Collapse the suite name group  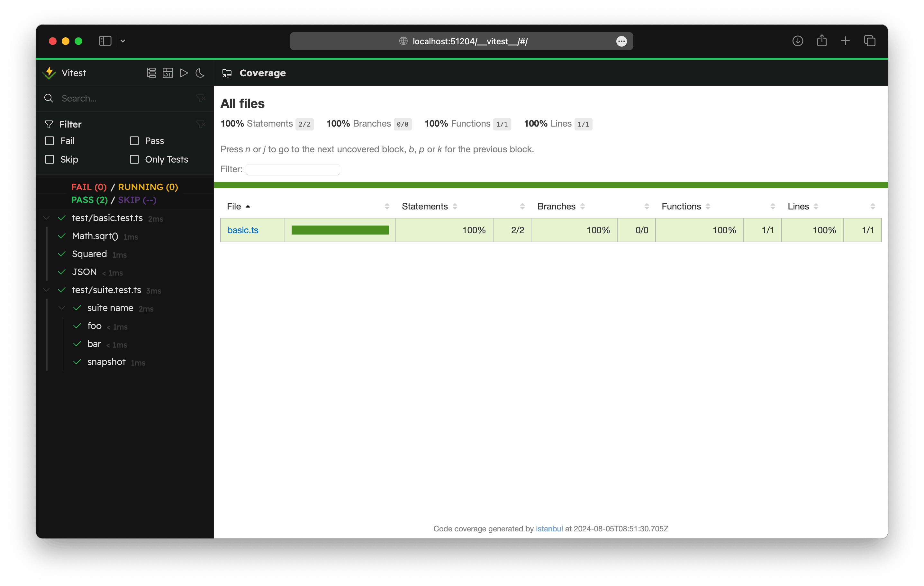(x=61, y=307)
